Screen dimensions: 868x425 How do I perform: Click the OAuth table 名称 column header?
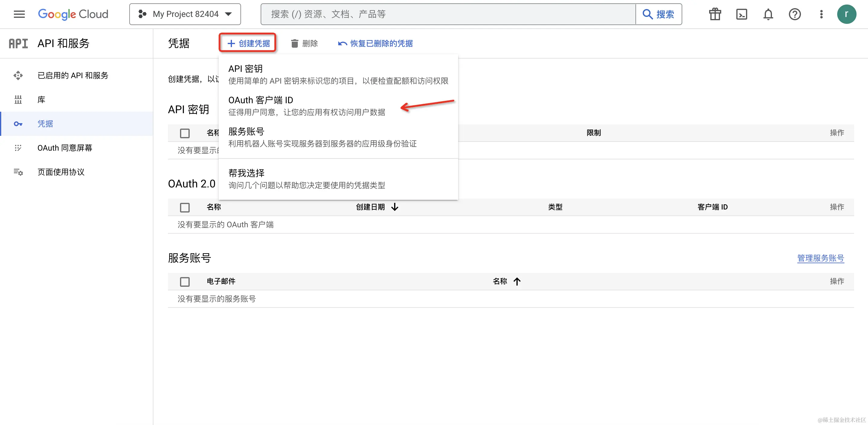tap(214, 207)
